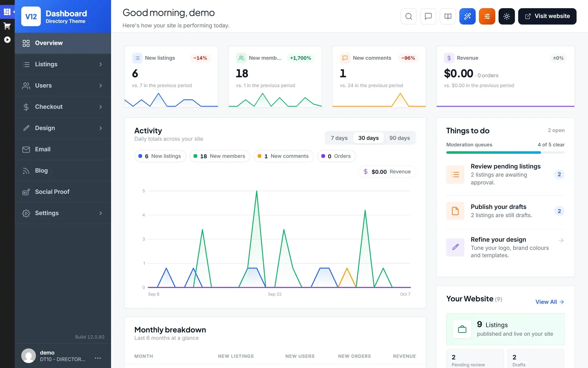Switch Activity range to 90 days
Viewport: 588px width, 368px height.
pyautogui.click(x=400, y=138)
